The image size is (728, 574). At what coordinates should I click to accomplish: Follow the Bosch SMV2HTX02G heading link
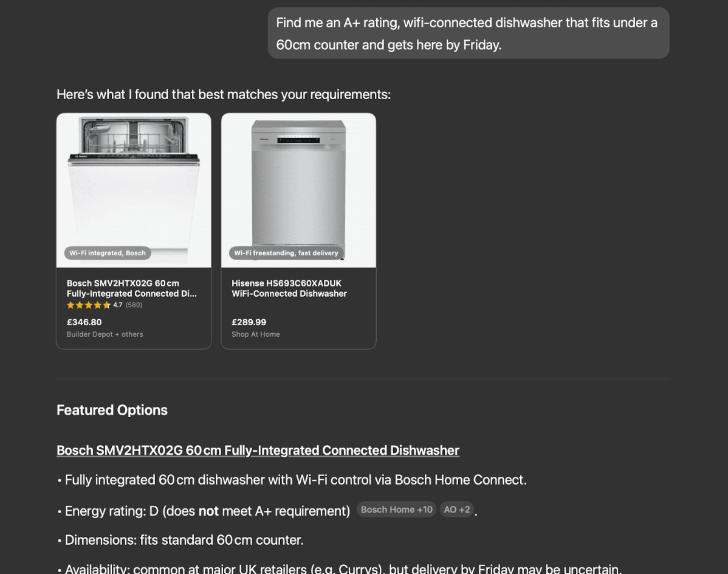pyautogui.click(x=257, y=451)
